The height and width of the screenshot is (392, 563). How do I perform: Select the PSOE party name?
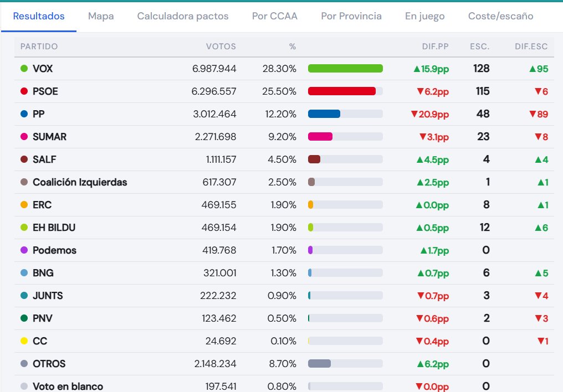(45, 91)
